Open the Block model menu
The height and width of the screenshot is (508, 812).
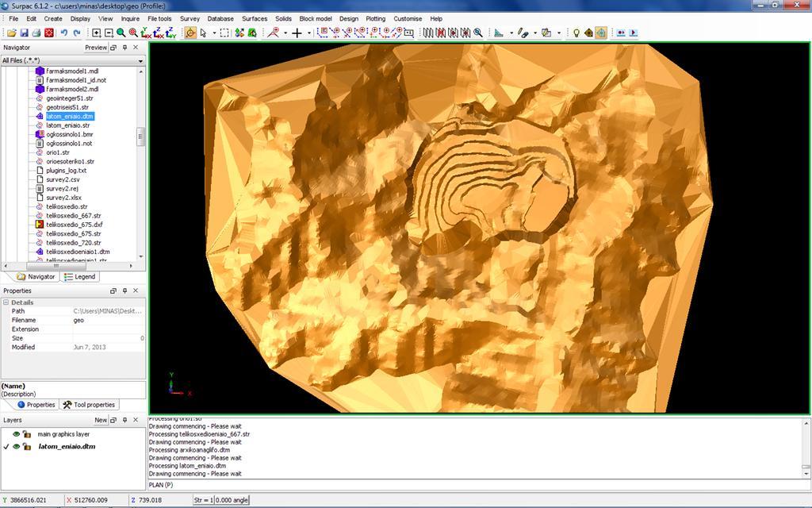tap(316, 19)
